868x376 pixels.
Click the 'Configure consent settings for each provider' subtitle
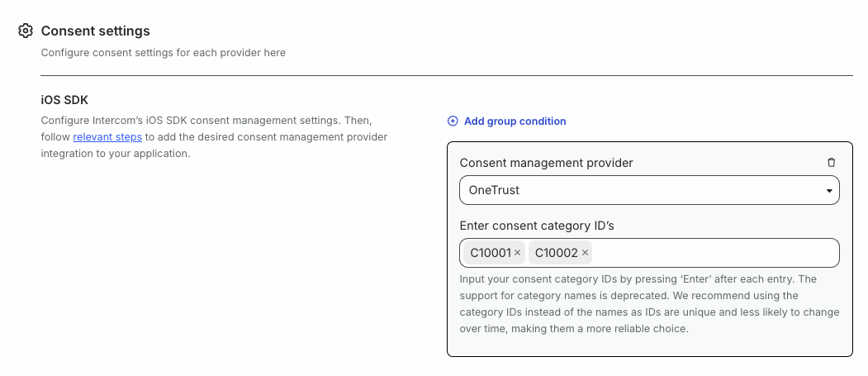163,52
